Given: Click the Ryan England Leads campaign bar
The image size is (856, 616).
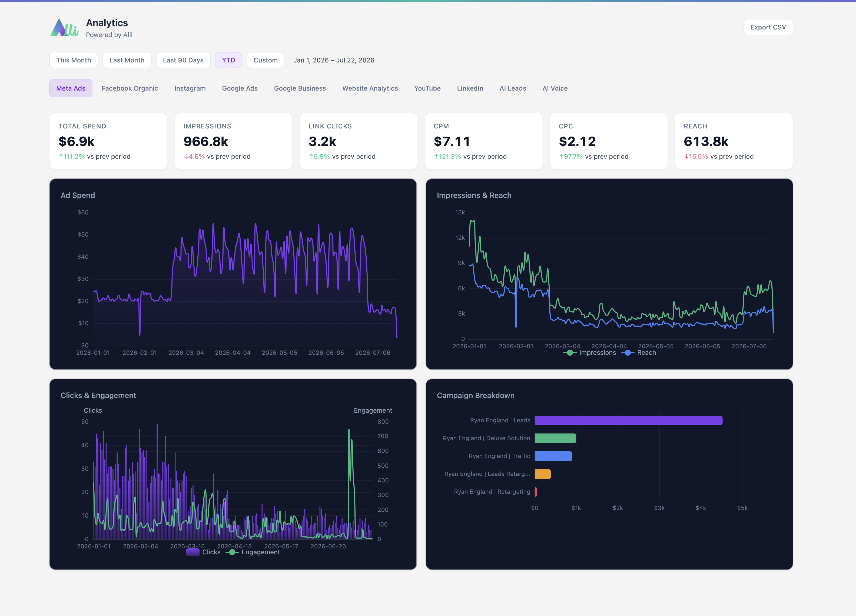Looking at the screenshot, I should tap(628, 420).
